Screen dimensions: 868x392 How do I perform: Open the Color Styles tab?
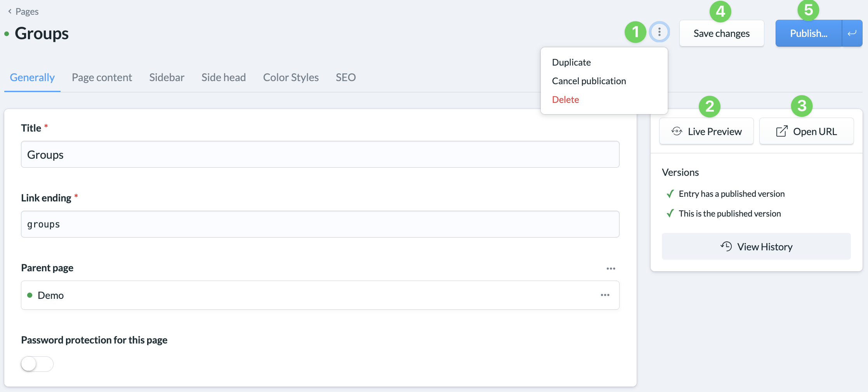(x=291, y=77)
